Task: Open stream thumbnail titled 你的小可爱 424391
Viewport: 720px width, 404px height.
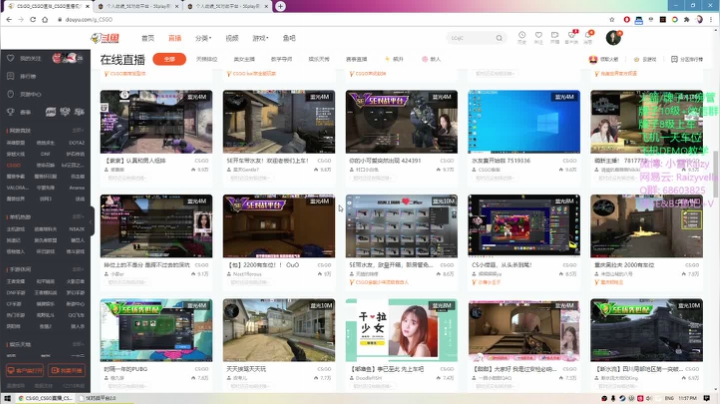Action: coord(401,122)
